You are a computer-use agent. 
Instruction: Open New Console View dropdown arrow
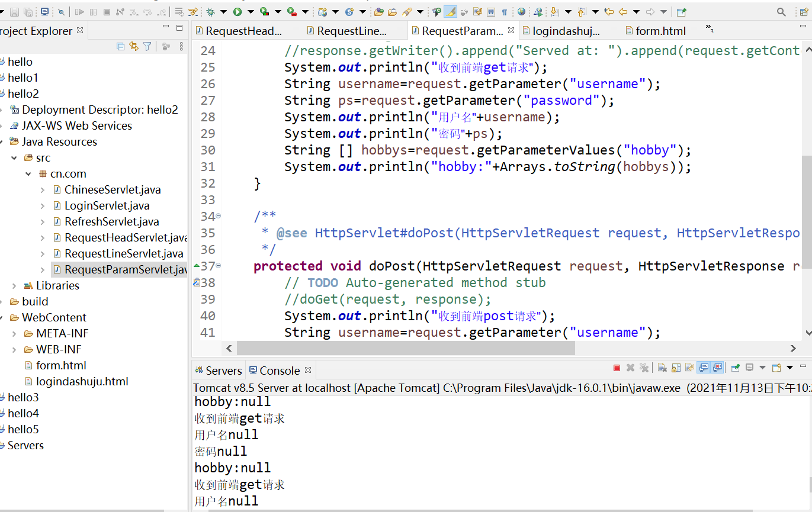789,368
